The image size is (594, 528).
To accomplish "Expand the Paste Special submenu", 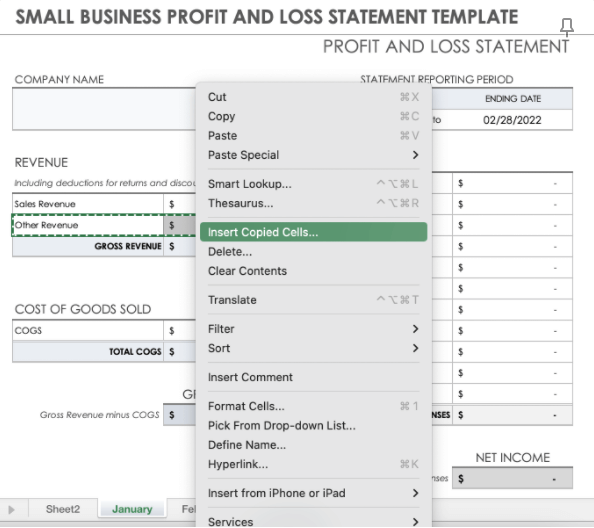I will (x=313, y=155).
